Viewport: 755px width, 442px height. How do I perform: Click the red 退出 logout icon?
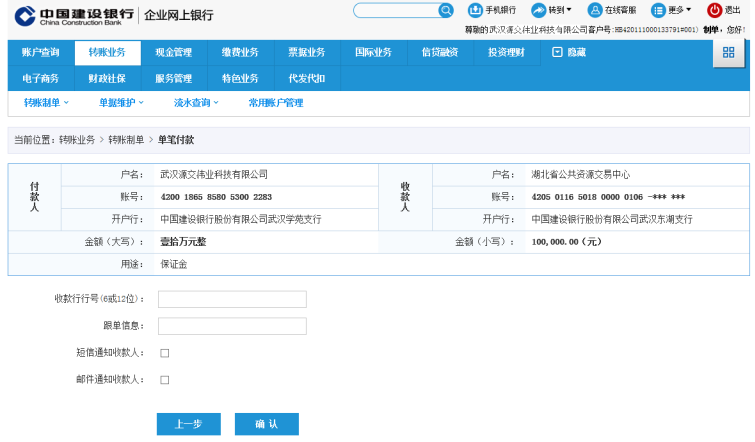coord(714,10)
